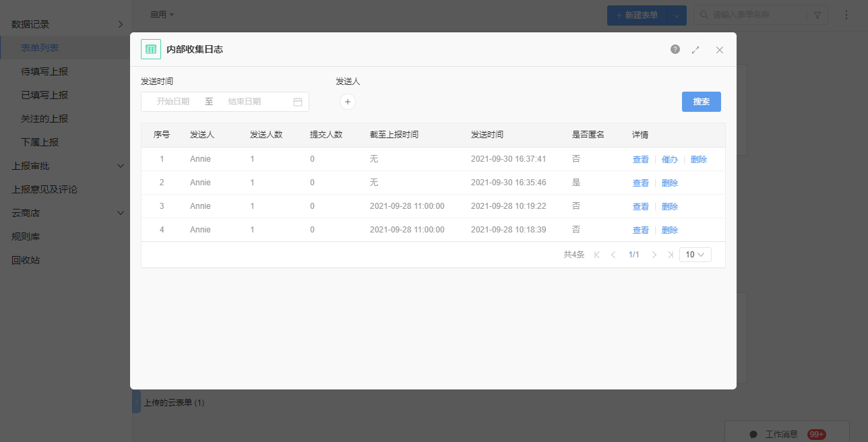Open the 10 per page dropdown
Screen dimensions: 868x442
point(695,255)
